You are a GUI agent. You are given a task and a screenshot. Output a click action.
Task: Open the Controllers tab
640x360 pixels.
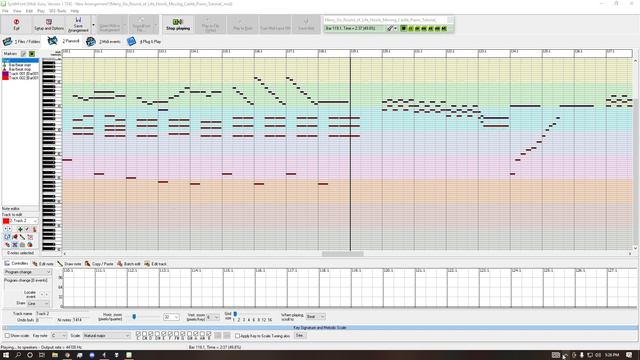pyautogui.click(x=16, y=264)
